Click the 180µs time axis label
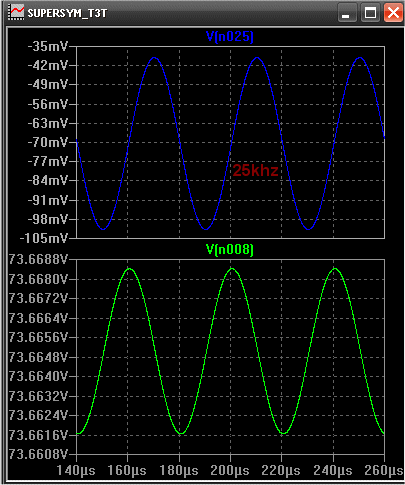 click(x=179, y=471)
